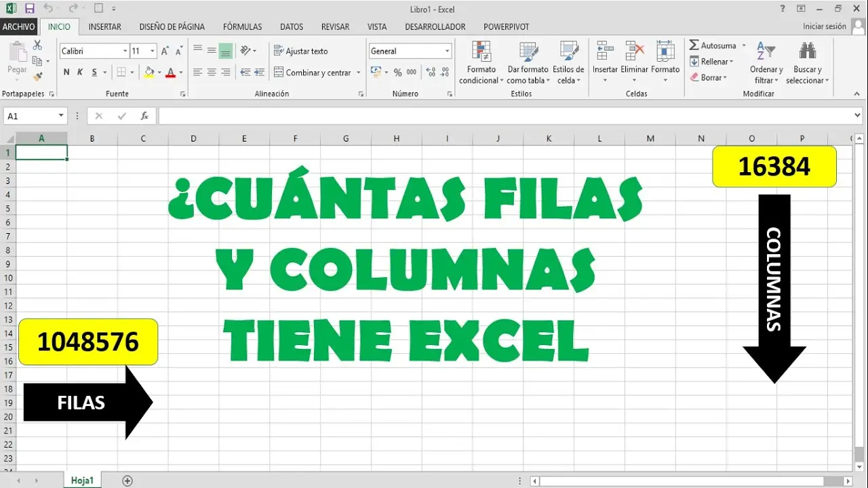Click the Insertar celdas icon
Image resolution: width=868 pixels, height=488 pixels.
coord(605,52)
